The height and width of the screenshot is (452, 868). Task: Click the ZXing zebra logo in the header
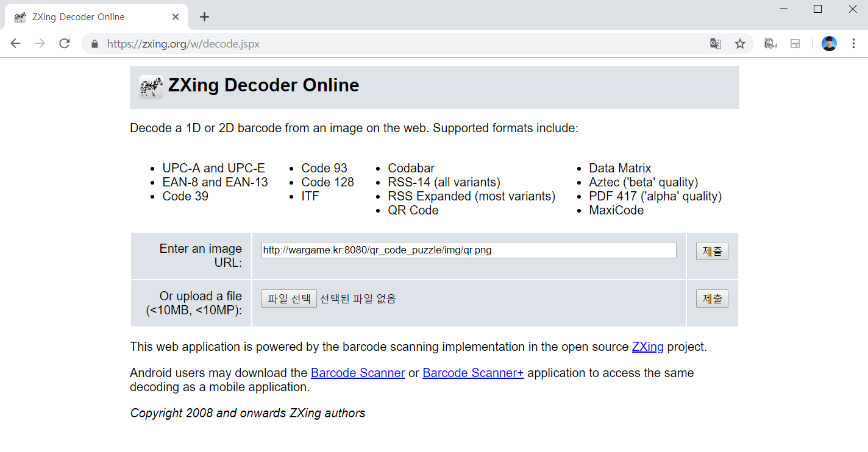(x=151, y=87)
